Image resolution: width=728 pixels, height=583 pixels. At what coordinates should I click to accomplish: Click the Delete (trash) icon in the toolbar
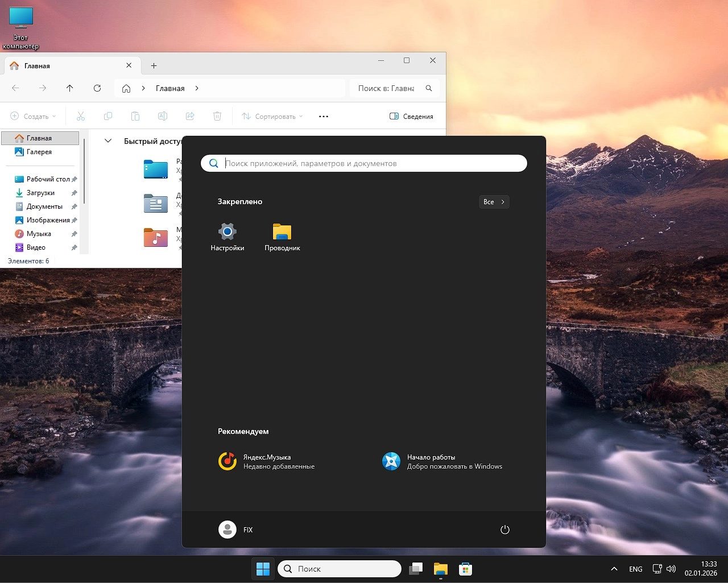click(217, 116)
